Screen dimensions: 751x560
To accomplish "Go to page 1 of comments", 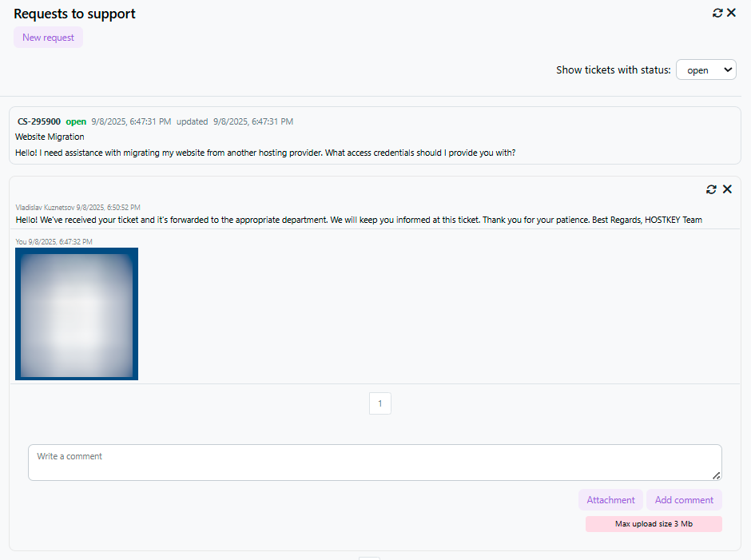I will pyautogui.click(x=379, y=403).
